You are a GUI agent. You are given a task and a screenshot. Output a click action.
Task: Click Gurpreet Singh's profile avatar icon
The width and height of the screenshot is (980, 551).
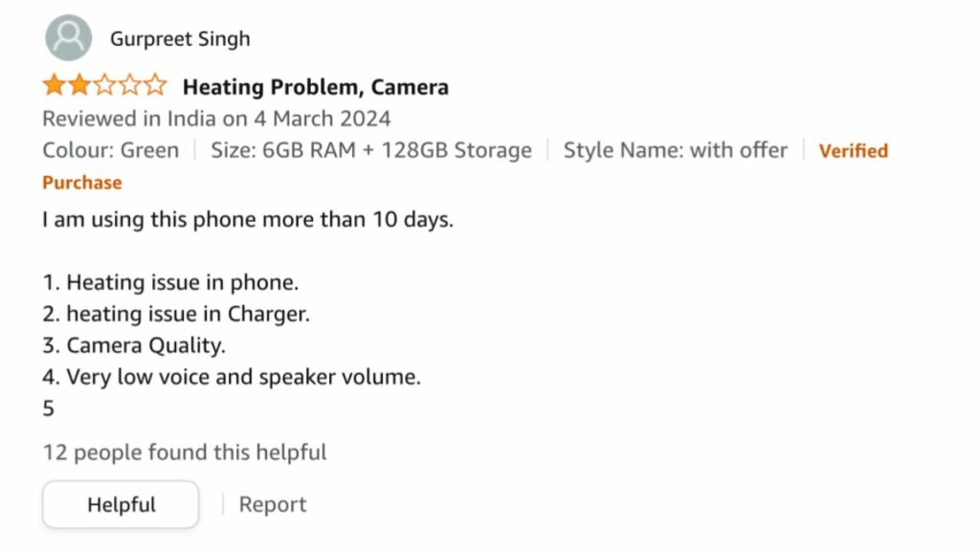tap(68, 38)
